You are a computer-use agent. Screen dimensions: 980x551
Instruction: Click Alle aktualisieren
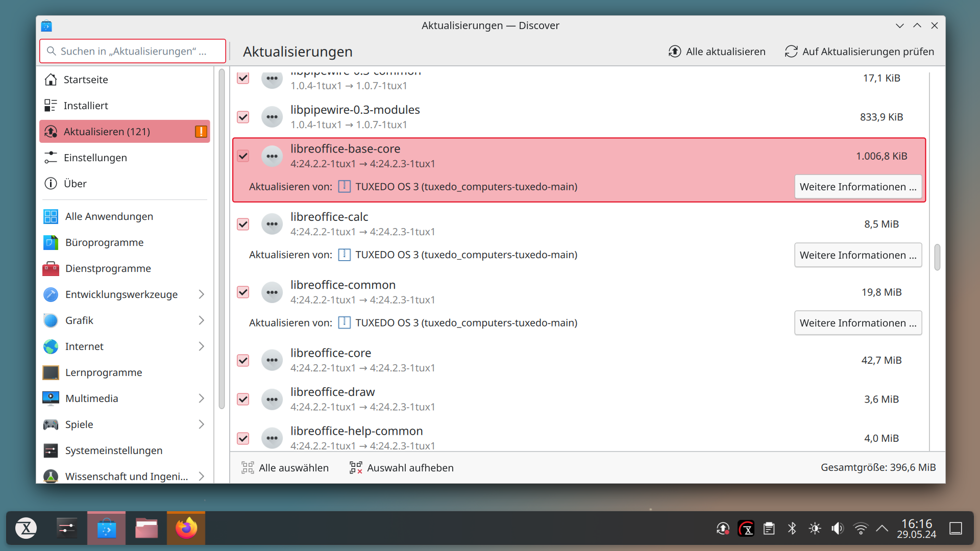717,52
